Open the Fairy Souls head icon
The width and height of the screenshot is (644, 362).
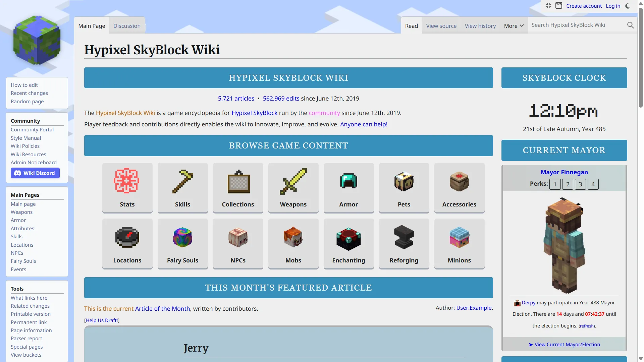182,237
